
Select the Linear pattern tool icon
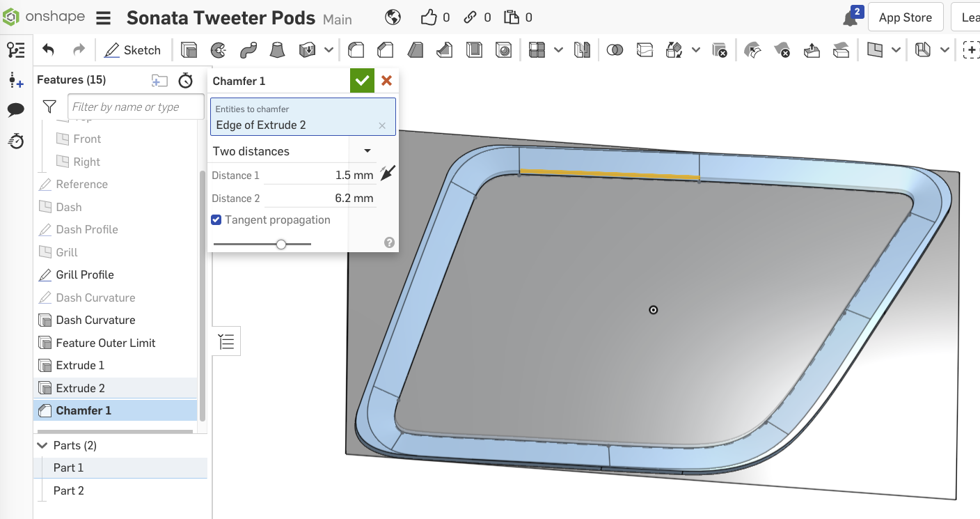pyautogui.click(x=537, y=50)
